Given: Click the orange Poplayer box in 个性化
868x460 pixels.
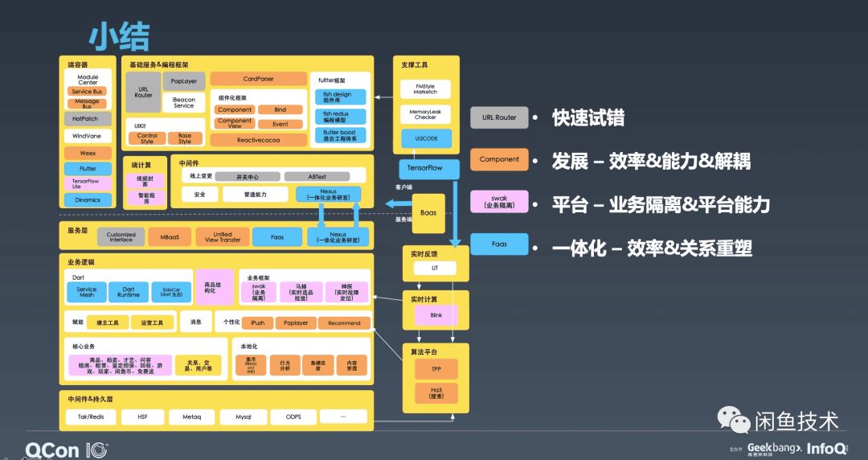Looking at the screenshot, I should [x=296, y=322].
